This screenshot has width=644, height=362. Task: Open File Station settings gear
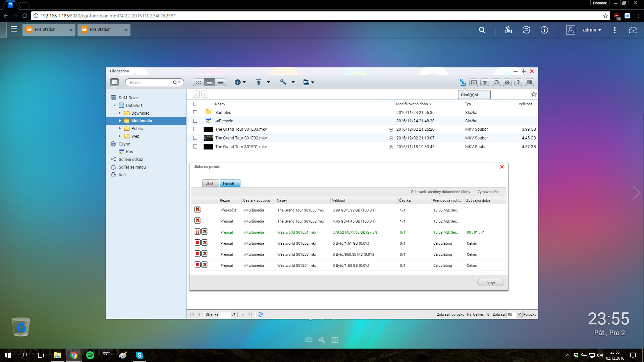(x=507, y=82)
